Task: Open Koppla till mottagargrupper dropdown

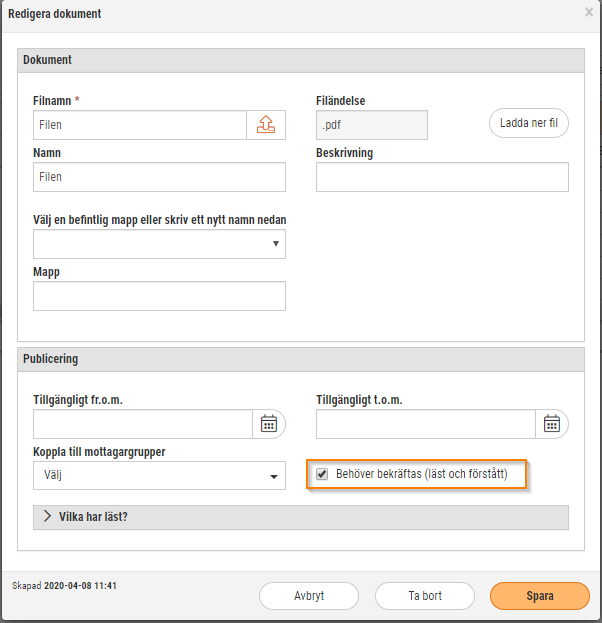Action: [x=159, y=476]
